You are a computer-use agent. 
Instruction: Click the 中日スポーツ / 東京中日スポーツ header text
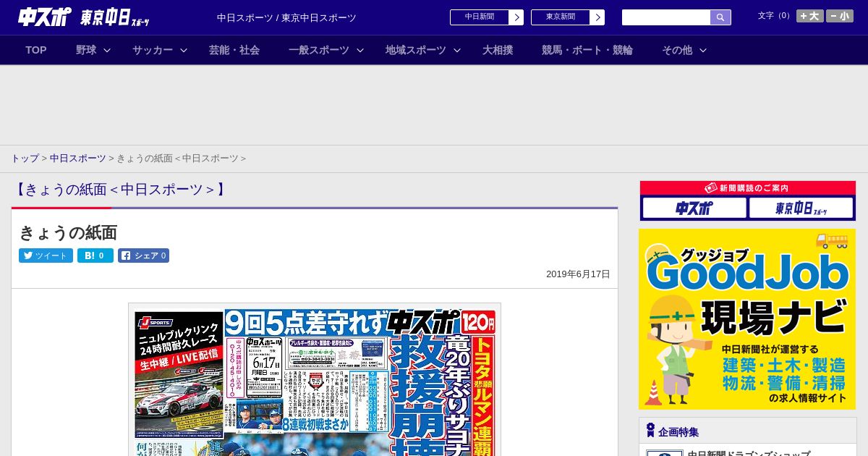click(286, 18)
